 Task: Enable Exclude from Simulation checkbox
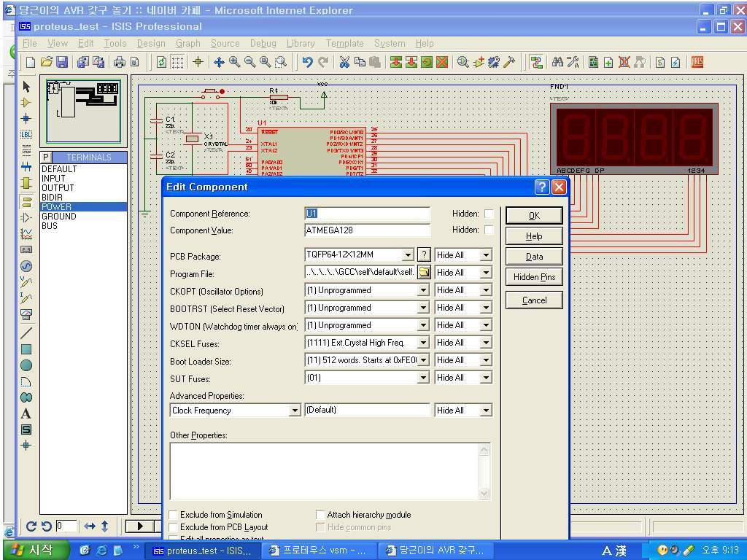[x=174, y=515]
